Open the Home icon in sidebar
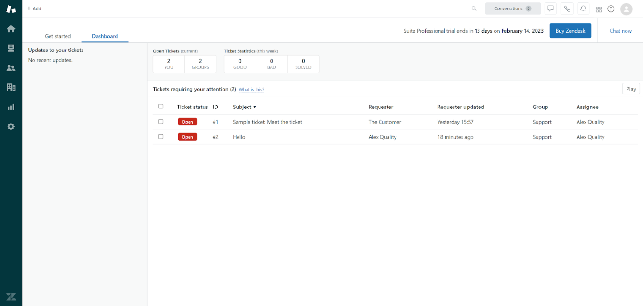Screen dimensions: 644x306 coord(11,29)
